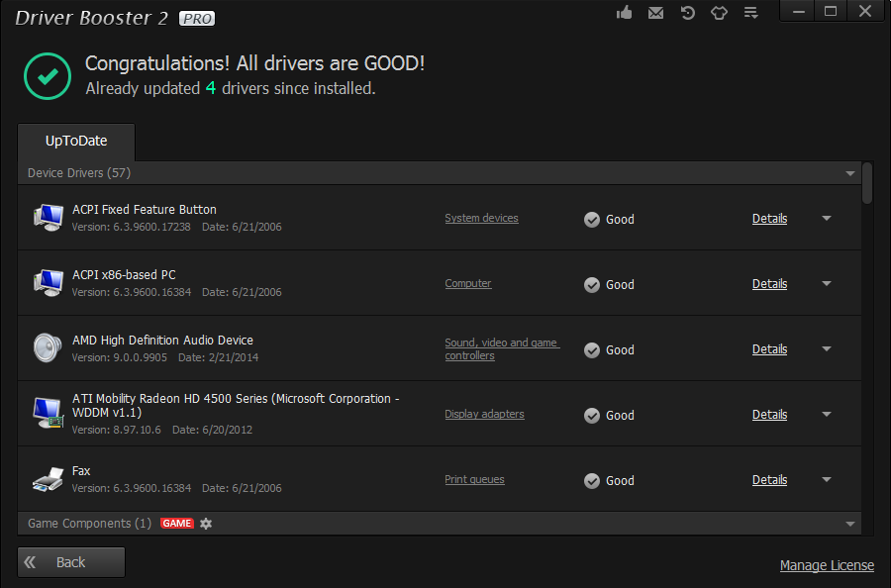Open Details for ATI Mobility Radeon HD 4500
Screen dimensions: 891x588
pyautogui.click(x=769, y=415)
